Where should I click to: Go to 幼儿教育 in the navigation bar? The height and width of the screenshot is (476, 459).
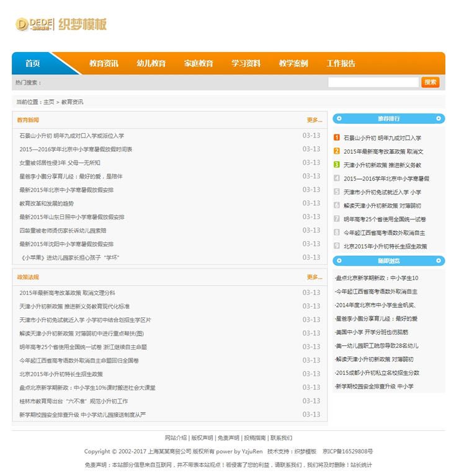[x=151, y=63]
